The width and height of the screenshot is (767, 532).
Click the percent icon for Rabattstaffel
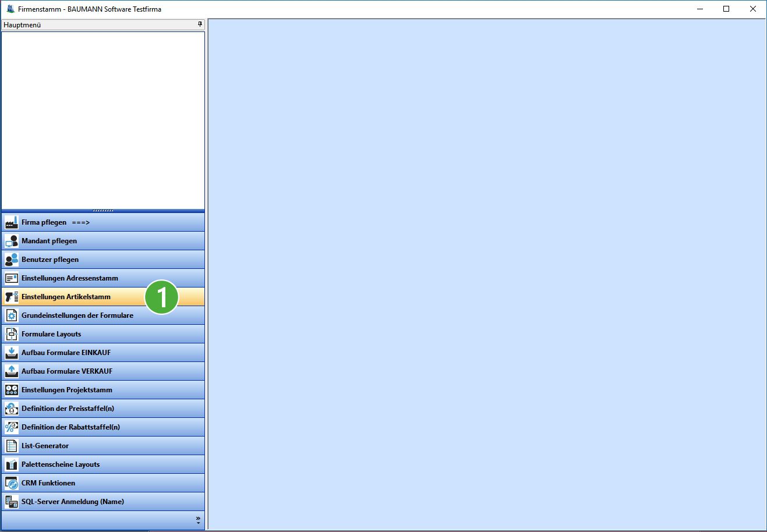coord(12,427)
